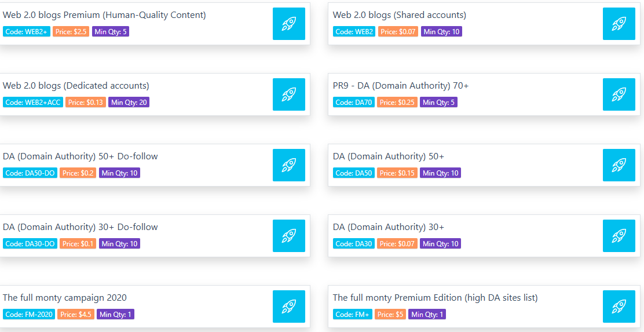Screen dimensions: 644x332
Task: Select the Code: DA70 tag
Action: [354, 103]
